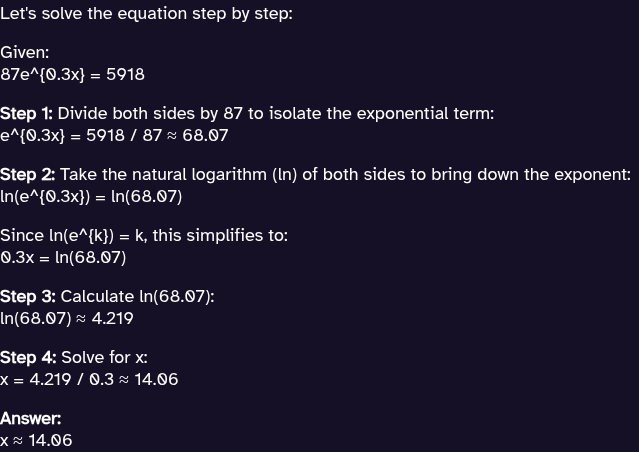Click the line ln(e^{0.3x}) = ln(68.07)
This screenshot has width=639, height=452.
point(91,196)
